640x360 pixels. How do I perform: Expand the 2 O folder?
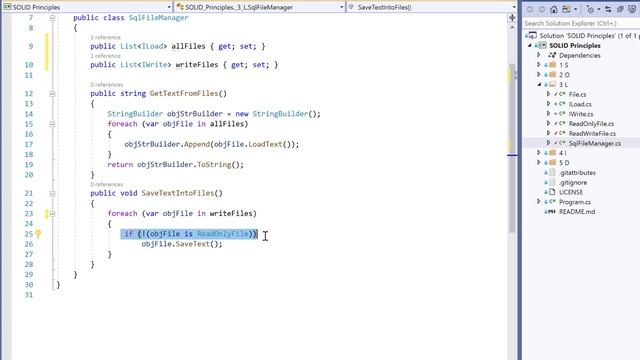[539, 74]
